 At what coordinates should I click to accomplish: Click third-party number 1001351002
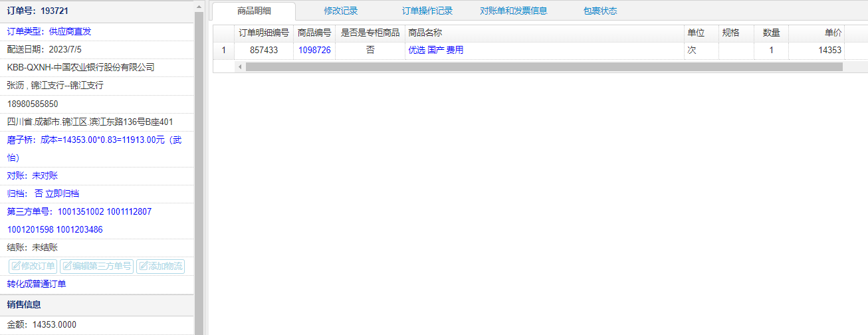(80, 211)
